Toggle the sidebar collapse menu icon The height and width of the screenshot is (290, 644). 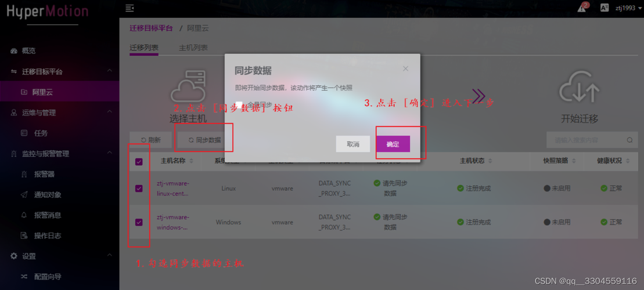pyautogui.click(x=129, y=8)
